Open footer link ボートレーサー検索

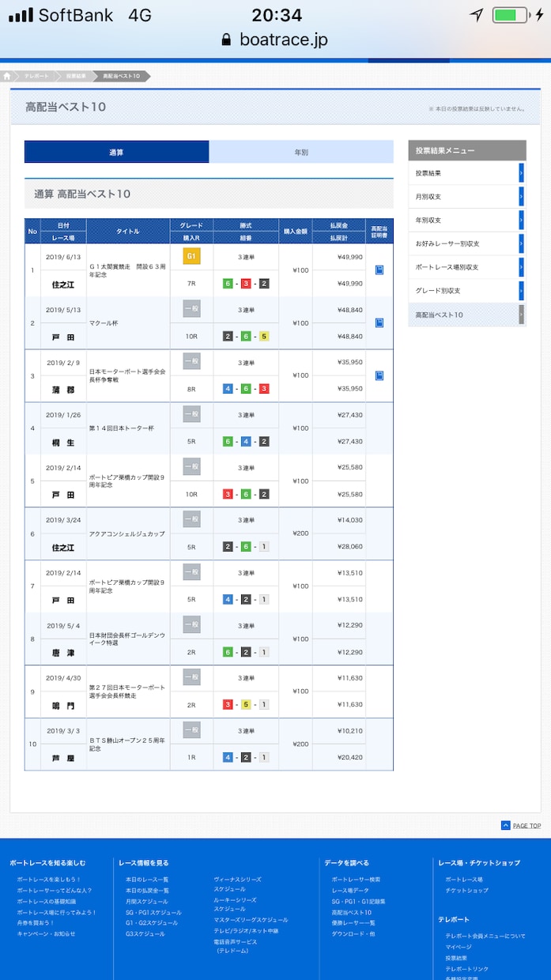click(x=356, y=880)
